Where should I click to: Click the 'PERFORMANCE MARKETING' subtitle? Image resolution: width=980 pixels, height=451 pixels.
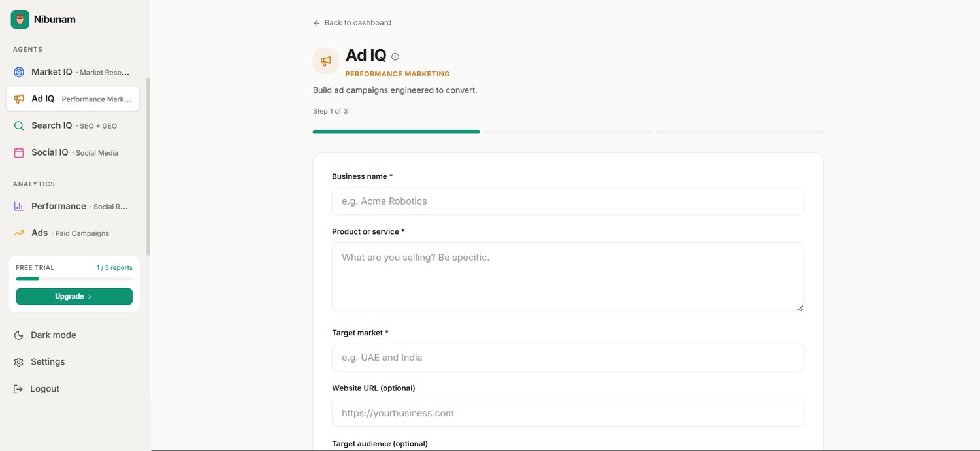coord(397,75)
